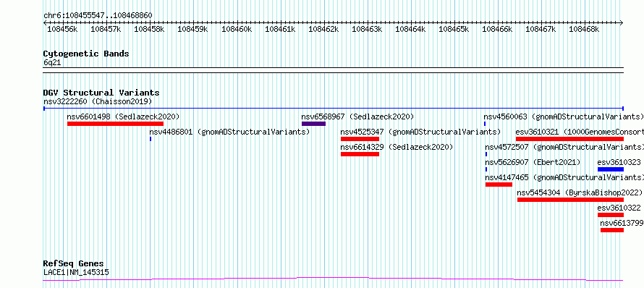Click the 108465k ruler position

pos(454,29)
